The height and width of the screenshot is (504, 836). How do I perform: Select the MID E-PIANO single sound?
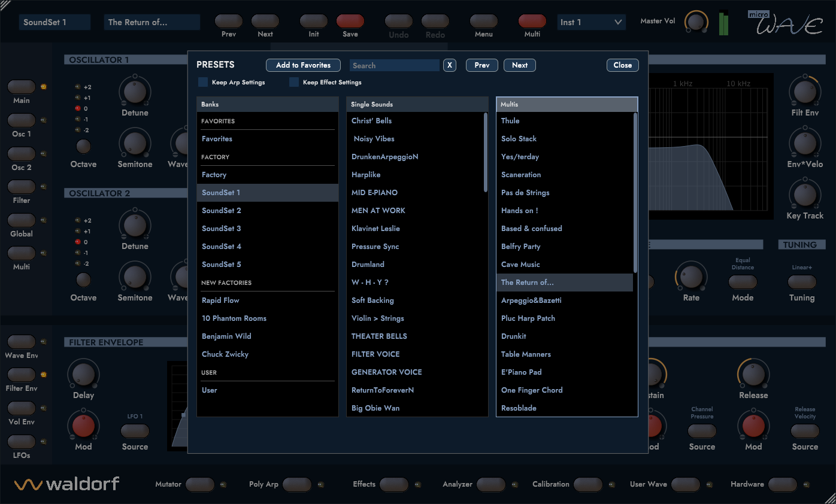click(415, 193)
